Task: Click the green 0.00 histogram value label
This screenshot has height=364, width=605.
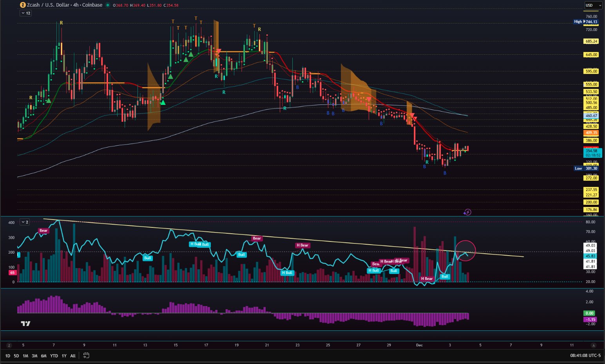Action: 589,313
